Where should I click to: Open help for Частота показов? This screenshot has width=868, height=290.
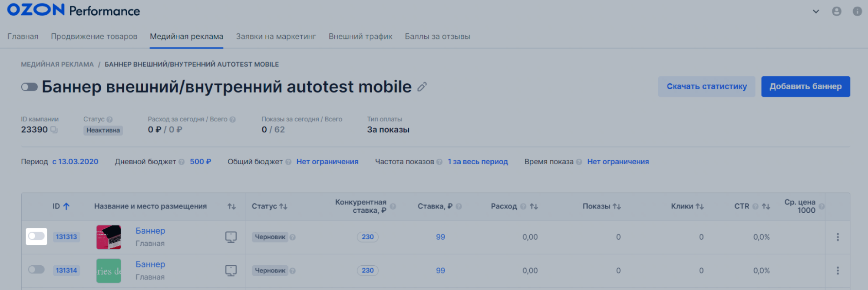pos(439,162)
